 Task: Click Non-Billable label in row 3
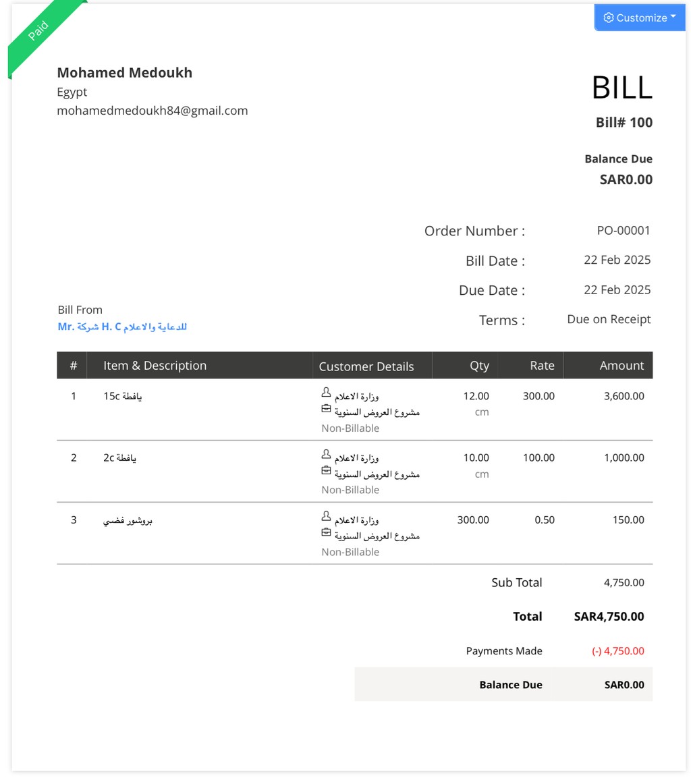[x=350, y=552]
